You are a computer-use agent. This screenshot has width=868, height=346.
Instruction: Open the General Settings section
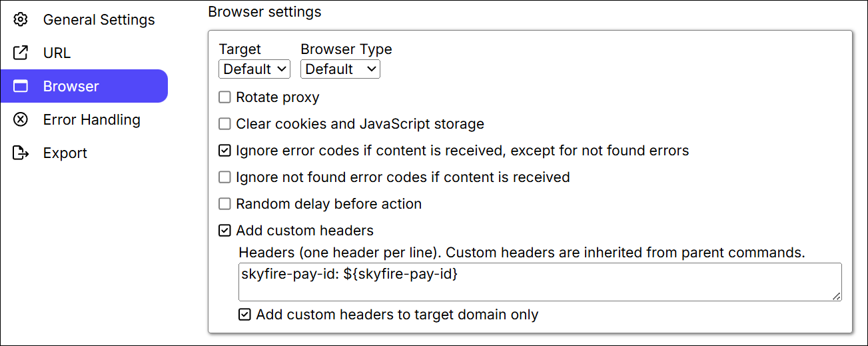(x=99, y=20)
